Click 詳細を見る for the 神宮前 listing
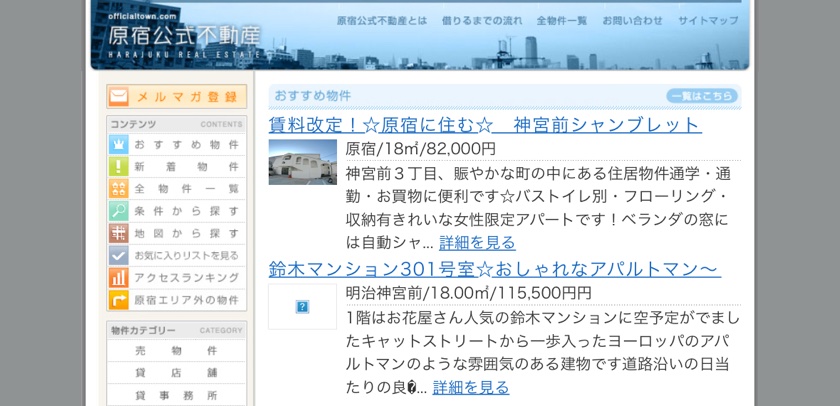 pos(477,242)
